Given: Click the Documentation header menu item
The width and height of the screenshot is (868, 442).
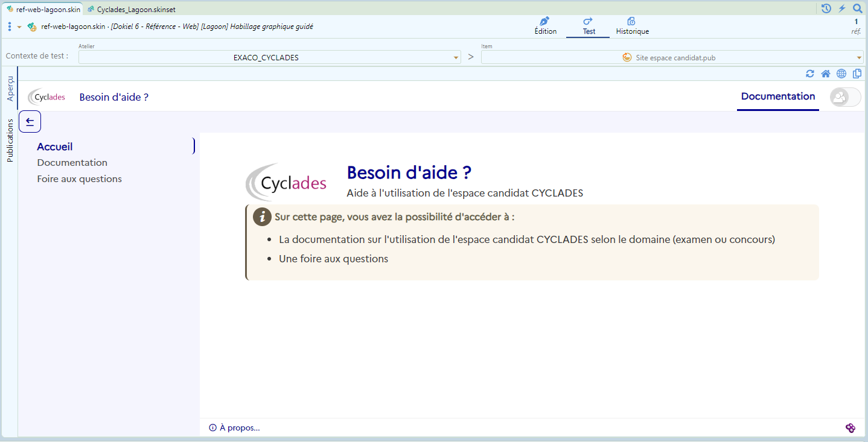Looking at the screenshot, I should pyautogui.click(x=778, y=96).
